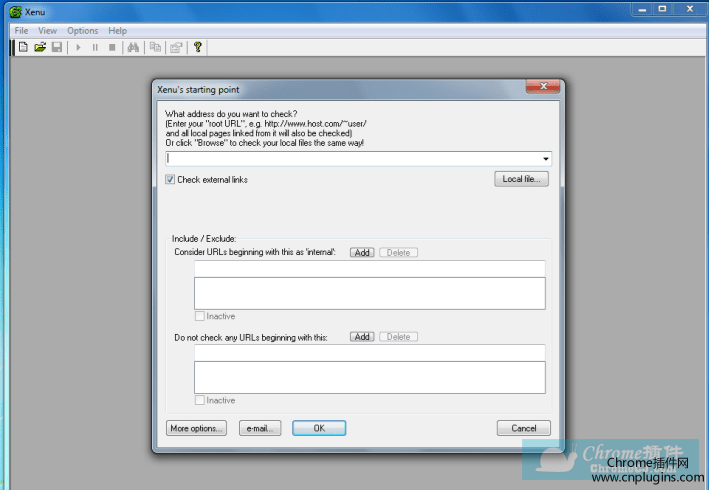This screenshot has width=709, height=490.
Task: Click the Find binoculars toolbar icon
Action: coord(133,47)
